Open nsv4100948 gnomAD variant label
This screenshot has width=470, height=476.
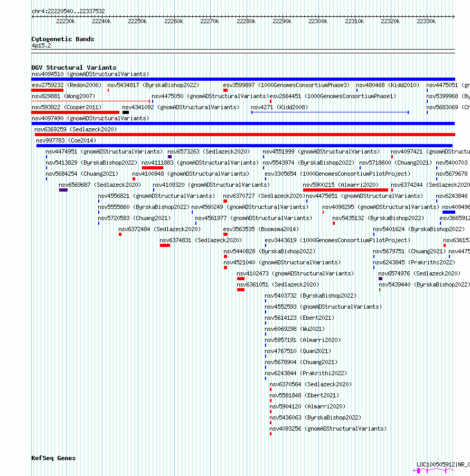[x=191, y=174]
